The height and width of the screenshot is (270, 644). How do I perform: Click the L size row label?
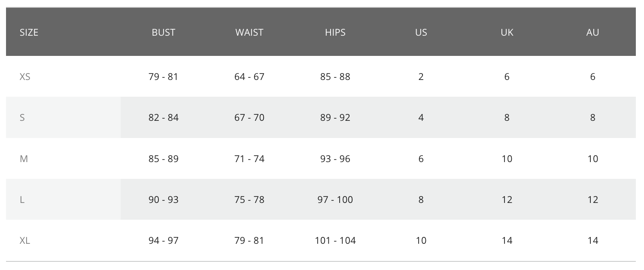coord(22,199)
